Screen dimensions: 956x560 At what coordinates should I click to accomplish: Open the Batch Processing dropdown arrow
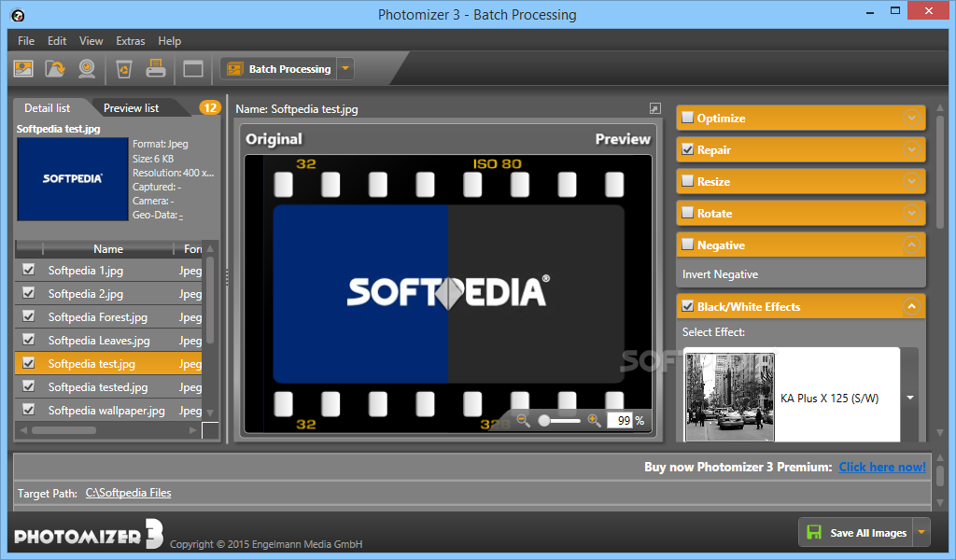pyautogui.click(x=345, y=69)
